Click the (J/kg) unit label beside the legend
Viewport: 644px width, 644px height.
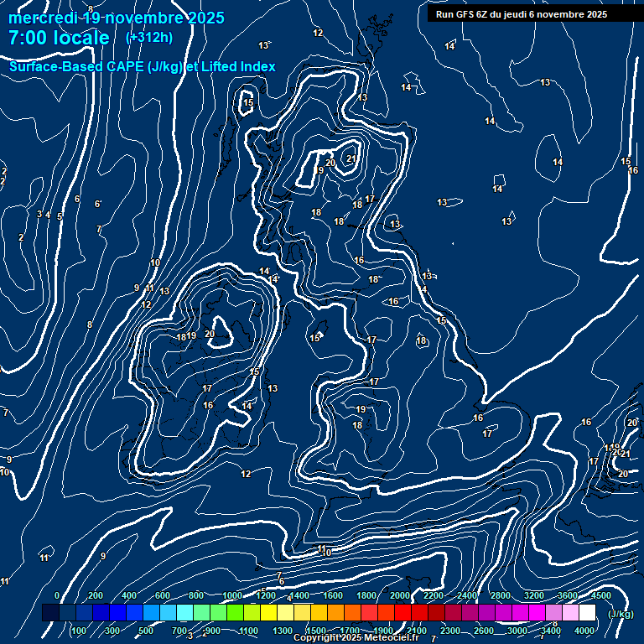coord(620,614)
